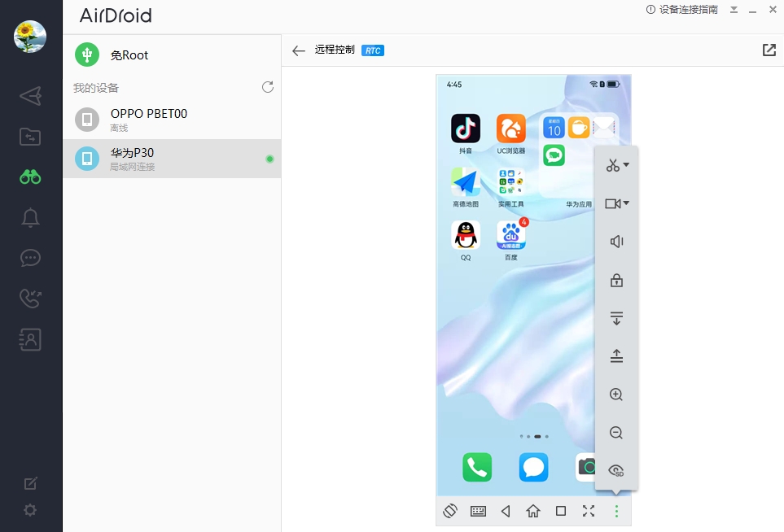784x532 pixels.
Task: Open the SMS messages chat icon
Action: (x=30, y=258)
